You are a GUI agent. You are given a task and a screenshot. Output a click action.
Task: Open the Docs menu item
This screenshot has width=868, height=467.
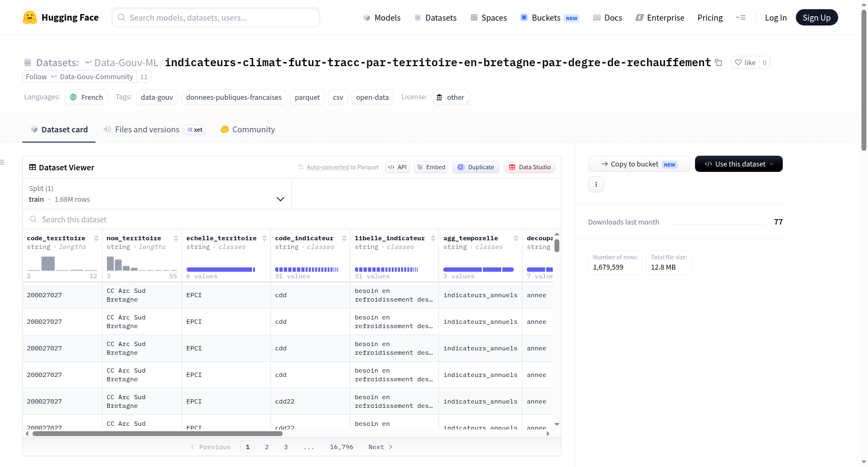[x=608, y=17]
